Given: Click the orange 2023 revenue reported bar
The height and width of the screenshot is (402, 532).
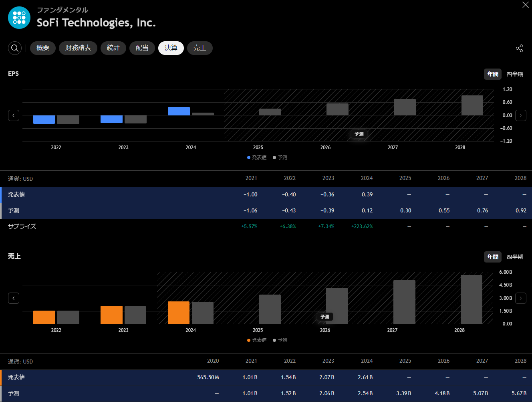Looking at the screenshot, I should (x=111, y=315).
